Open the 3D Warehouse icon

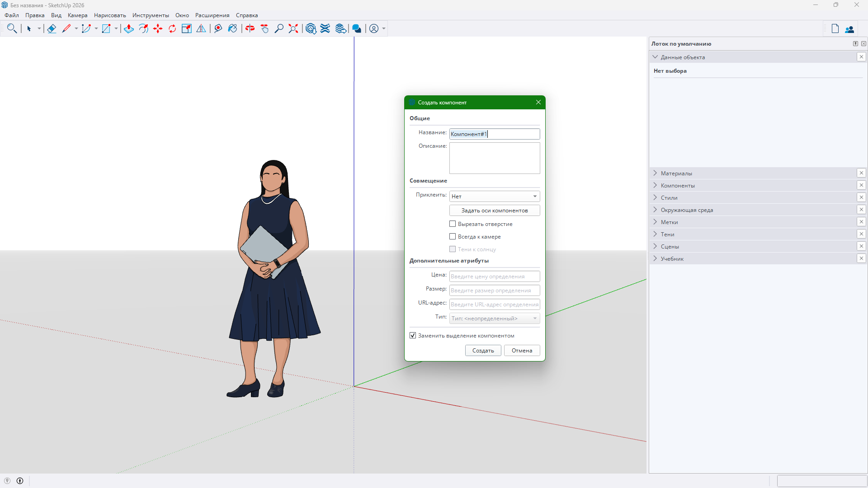tap(311, 28)
